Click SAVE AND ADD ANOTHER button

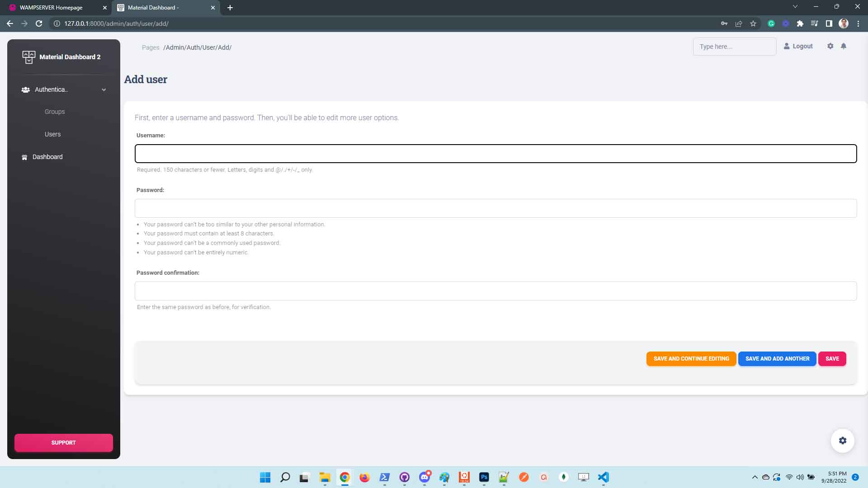coord(777,359)
